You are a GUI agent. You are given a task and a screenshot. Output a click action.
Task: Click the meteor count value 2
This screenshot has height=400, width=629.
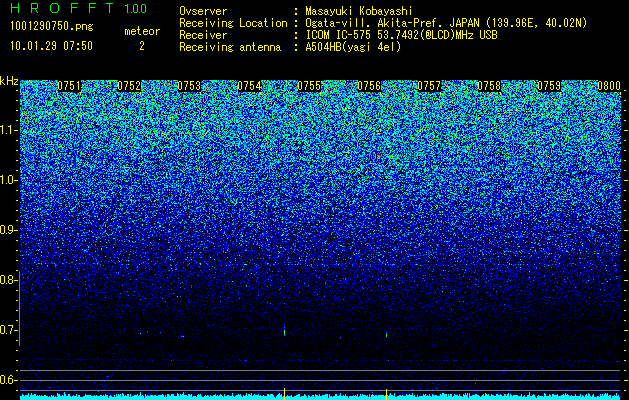(142, 46)
